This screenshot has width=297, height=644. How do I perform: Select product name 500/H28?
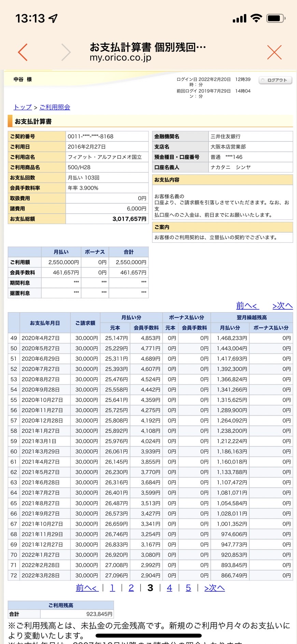click(79, 167)
